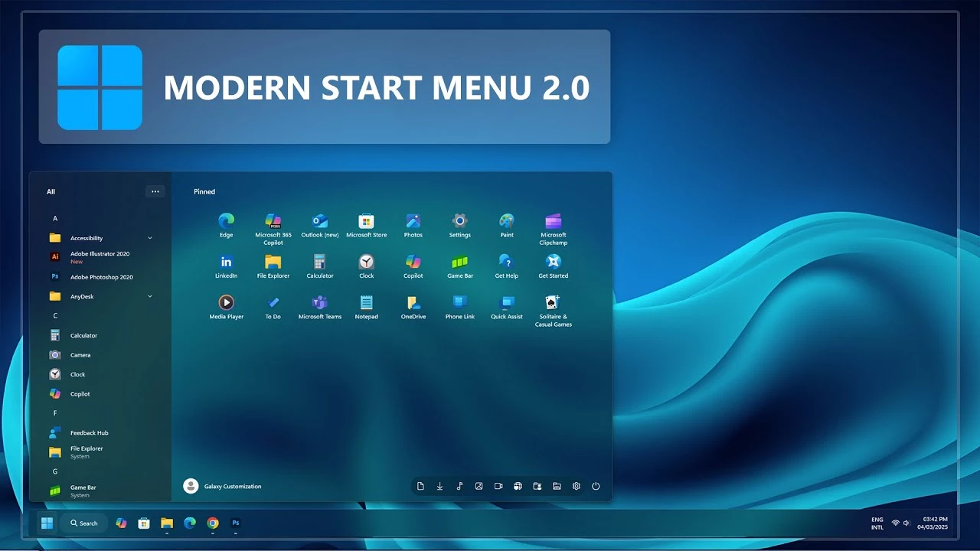The image size is (980, 551).
Task: Open the clock showing 03:42 PM
Action: [933, 523]
